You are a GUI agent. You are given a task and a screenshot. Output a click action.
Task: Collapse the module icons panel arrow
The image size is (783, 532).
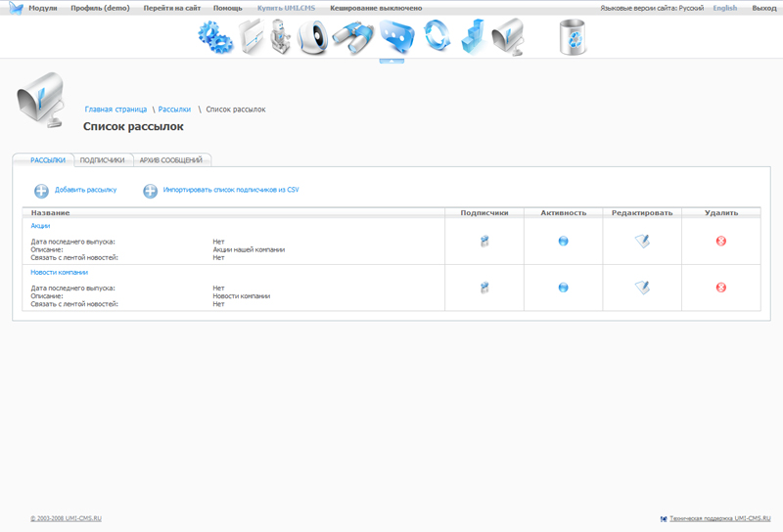click(x=391, y=61)
